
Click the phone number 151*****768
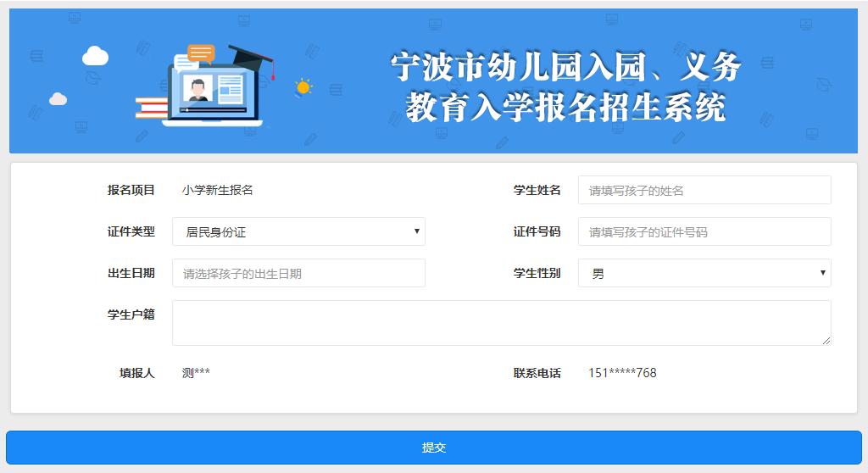click(x=622, y=373)
